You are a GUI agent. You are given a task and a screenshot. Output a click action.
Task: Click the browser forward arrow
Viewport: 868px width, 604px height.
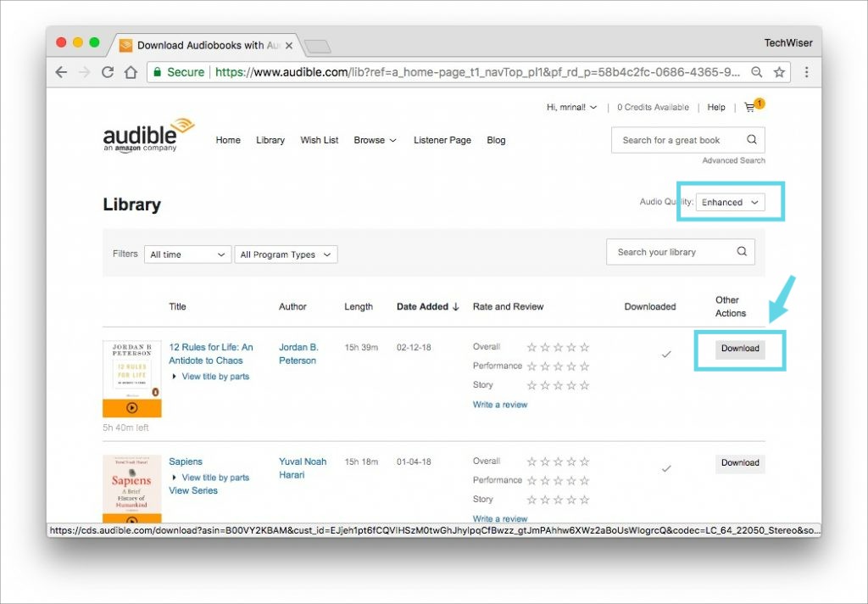[x=85, y=72]
